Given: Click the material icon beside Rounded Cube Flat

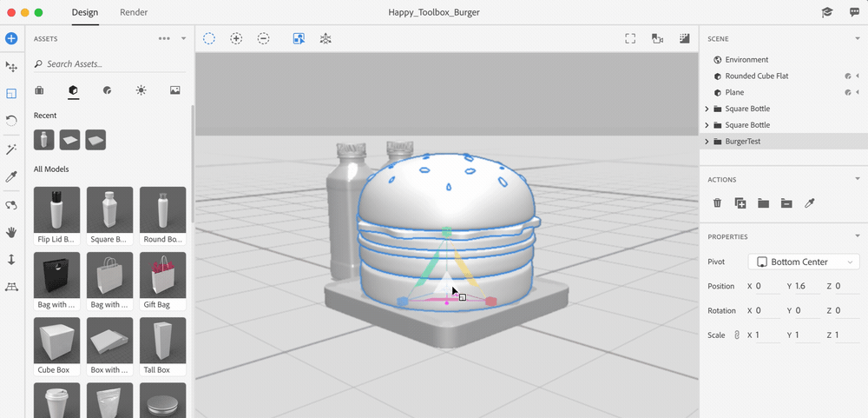Looking at the screenshot, I should tap(847, 76).
